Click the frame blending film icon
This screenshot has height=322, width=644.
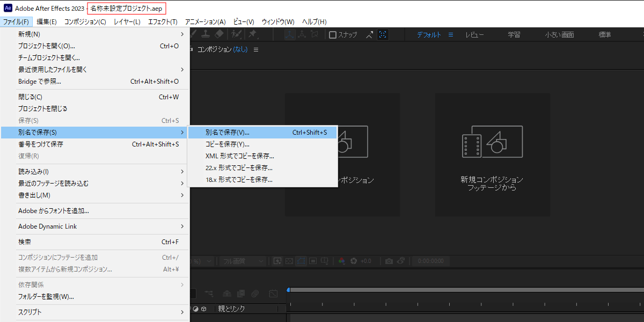tap(241, 294)
